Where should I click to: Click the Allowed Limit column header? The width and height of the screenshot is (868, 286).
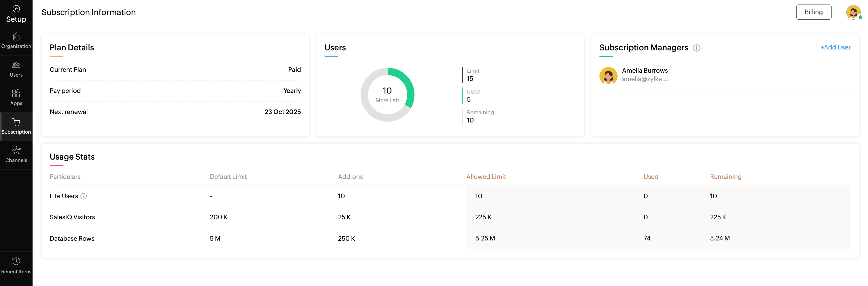pyautogui.click(x=486, y=177)
